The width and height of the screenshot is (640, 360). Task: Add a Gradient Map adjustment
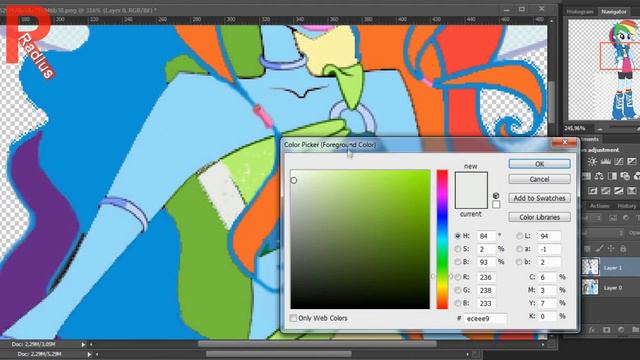[632, 191]
